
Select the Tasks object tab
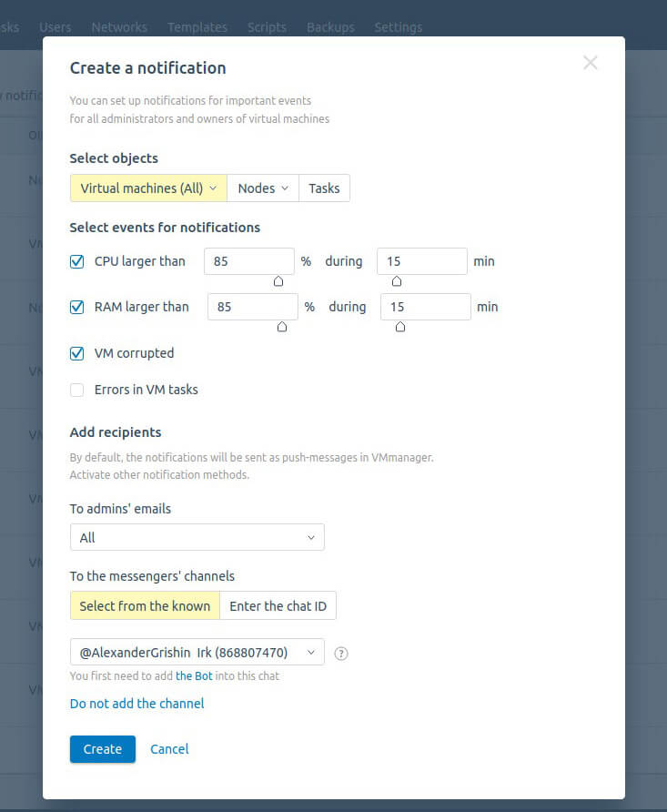325,188
